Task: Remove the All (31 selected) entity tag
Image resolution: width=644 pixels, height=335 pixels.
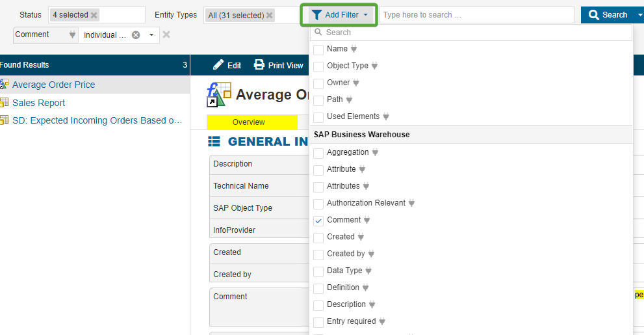Action: (269, 15)
